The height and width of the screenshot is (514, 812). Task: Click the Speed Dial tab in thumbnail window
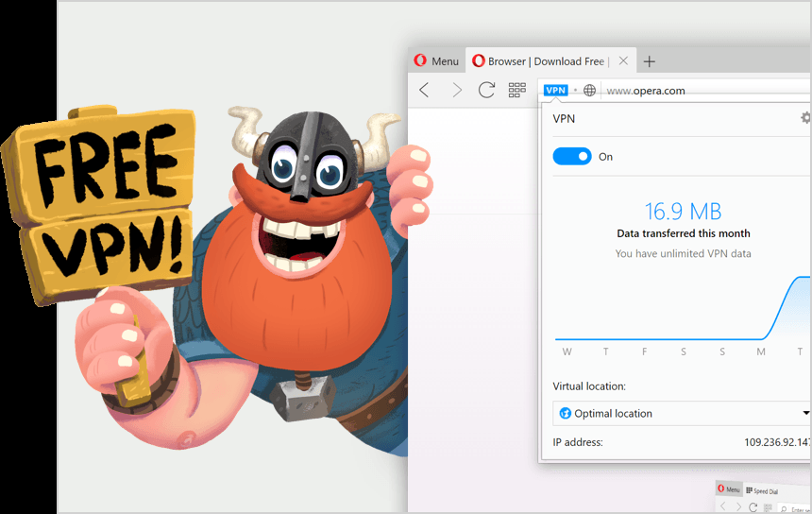762,490
